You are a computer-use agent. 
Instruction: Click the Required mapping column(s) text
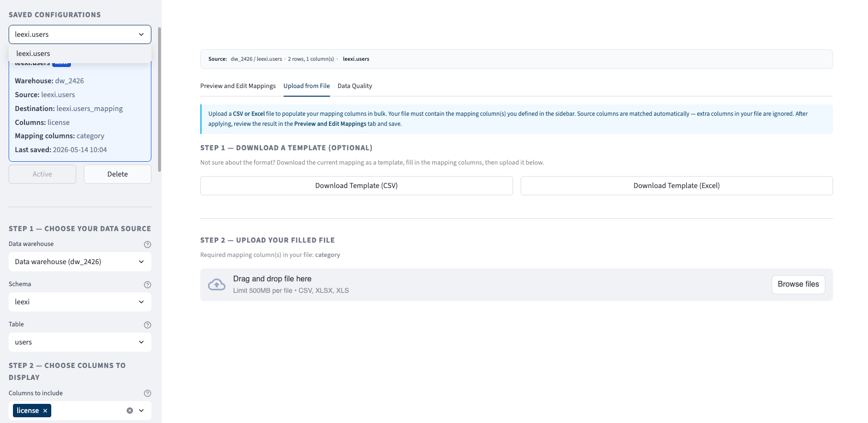tap(270, 255)
